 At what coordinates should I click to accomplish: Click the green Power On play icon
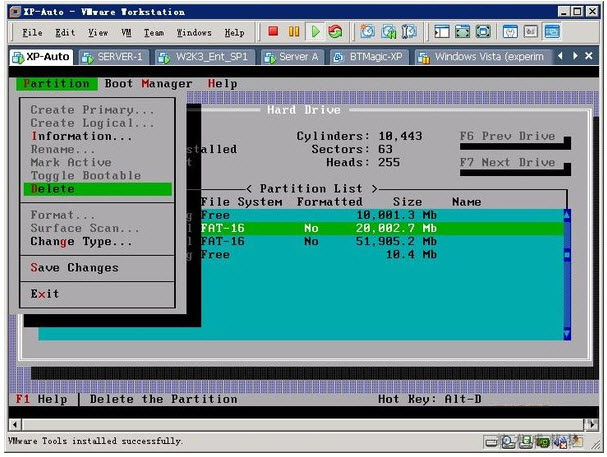click(x=315, y=32)
